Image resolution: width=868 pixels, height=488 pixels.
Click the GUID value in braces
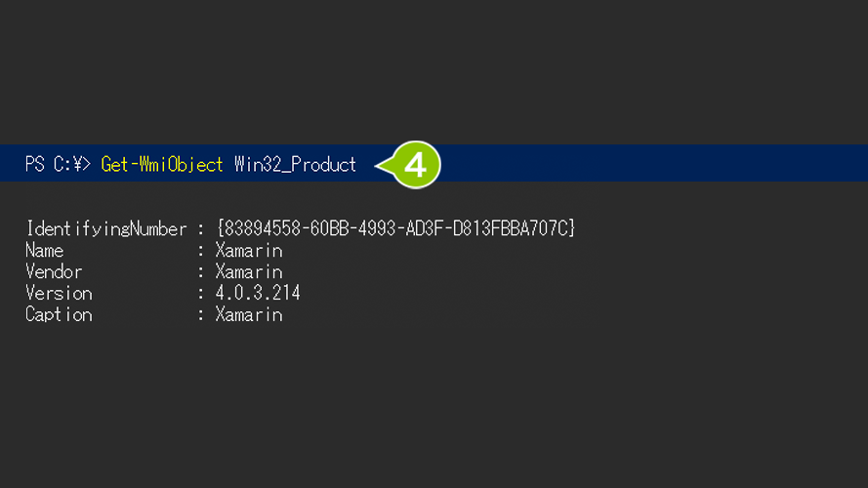pyautogui.click(x=395, y=228)
